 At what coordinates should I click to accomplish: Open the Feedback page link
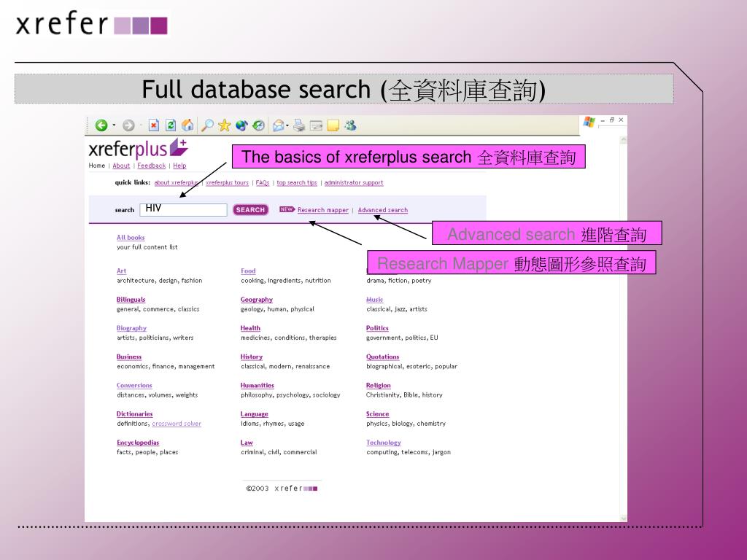point(152,166)
